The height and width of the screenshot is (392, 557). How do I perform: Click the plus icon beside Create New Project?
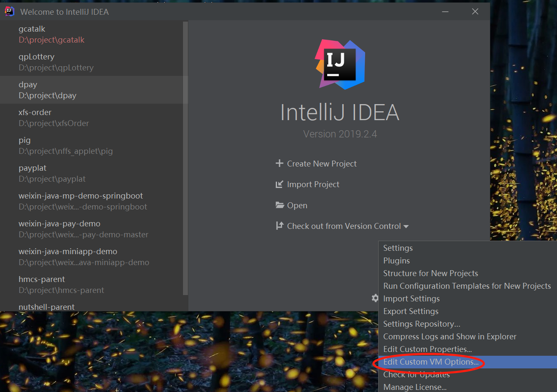(279, 163)
